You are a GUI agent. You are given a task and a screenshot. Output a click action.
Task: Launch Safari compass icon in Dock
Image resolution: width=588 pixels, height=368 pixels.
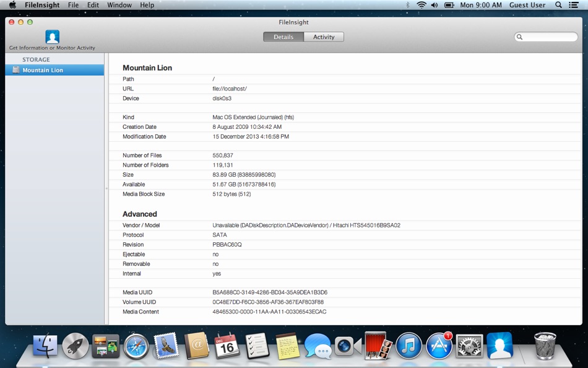coord(136,346)
